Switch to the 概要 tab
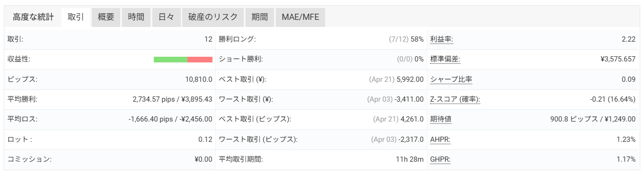 point(106,17)
